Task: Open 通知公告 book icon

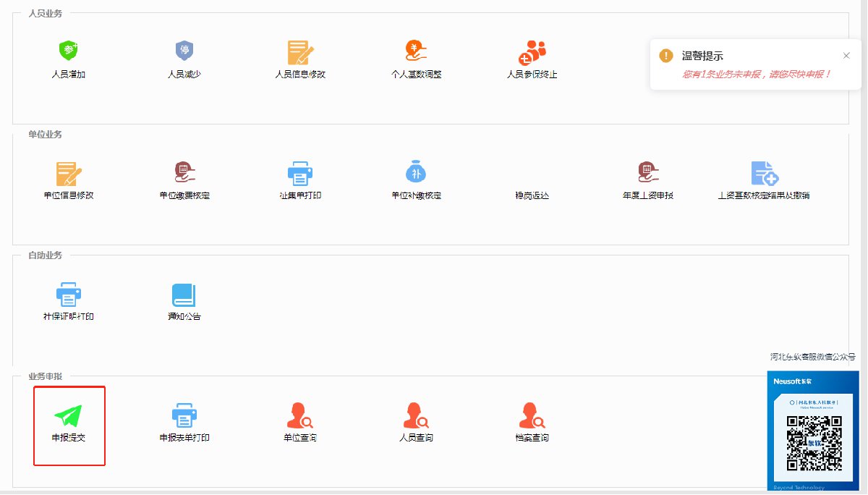Action: [x=184, y=295]
